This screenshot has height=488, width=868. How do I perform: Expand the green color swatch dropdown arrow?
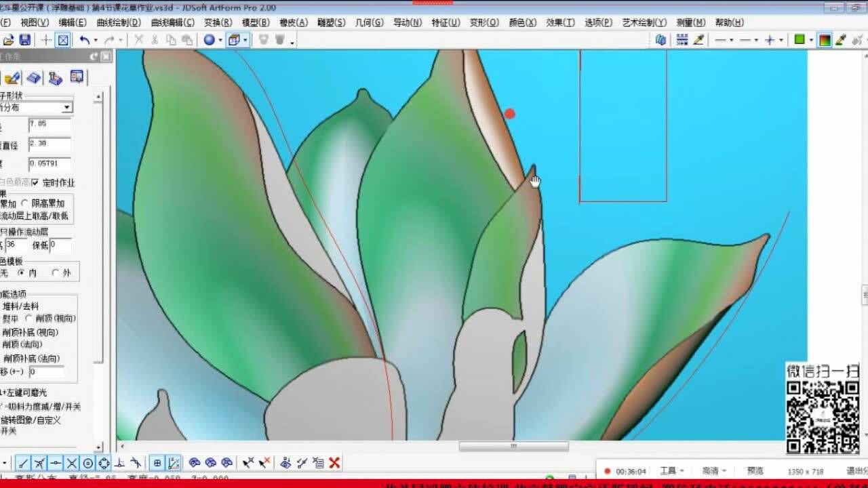point(810,41)
